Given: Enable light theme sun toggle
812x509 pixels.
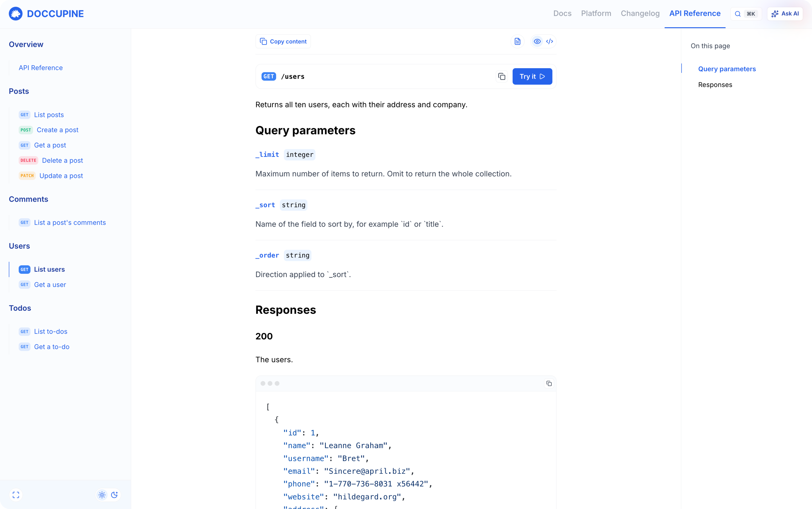Looking at the screenshot, I should click(102, 495).
